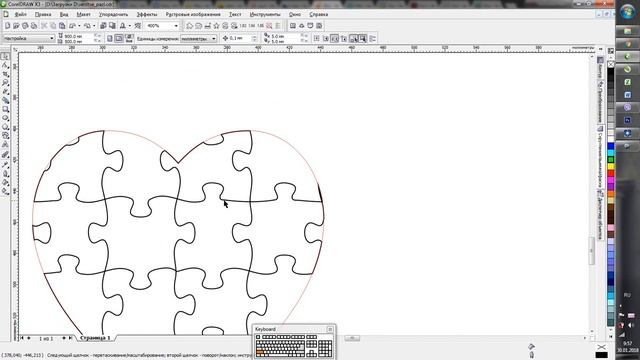Select the Basic Shapes tool in the toolbox
This screenshot has height=360, width=640.
[x=5, y=136]
